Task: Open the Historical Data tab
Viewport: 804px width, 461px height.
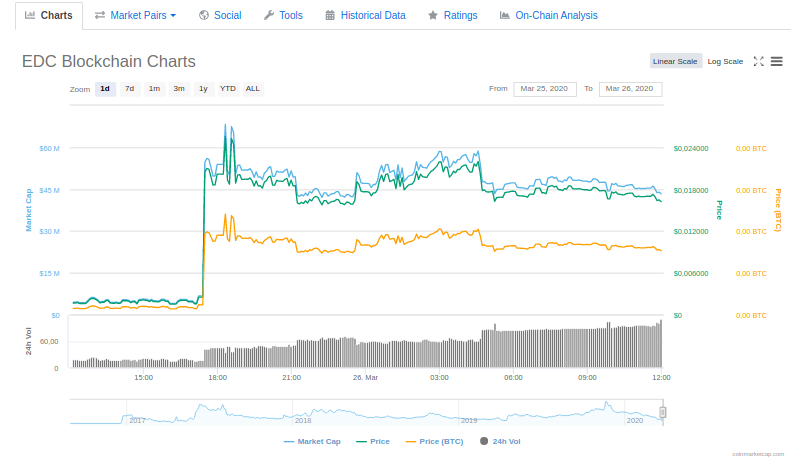Action: coord(365,15)
